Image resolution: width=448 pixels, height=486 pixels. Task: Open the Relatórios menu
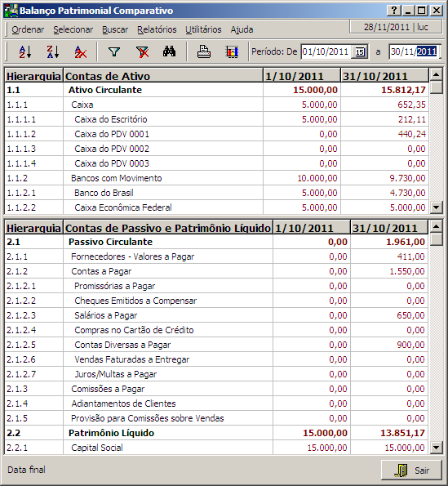click(157, 29)
